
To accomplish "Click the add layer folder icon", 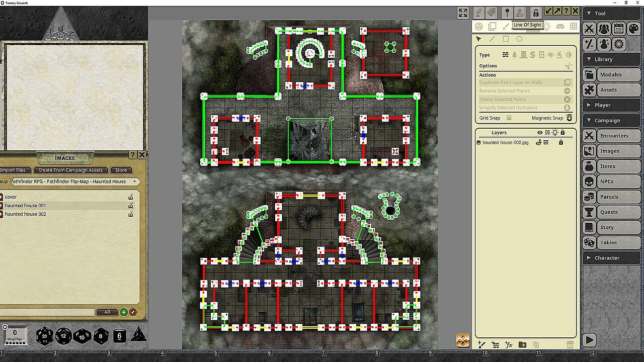I will [x=522, y=344].
